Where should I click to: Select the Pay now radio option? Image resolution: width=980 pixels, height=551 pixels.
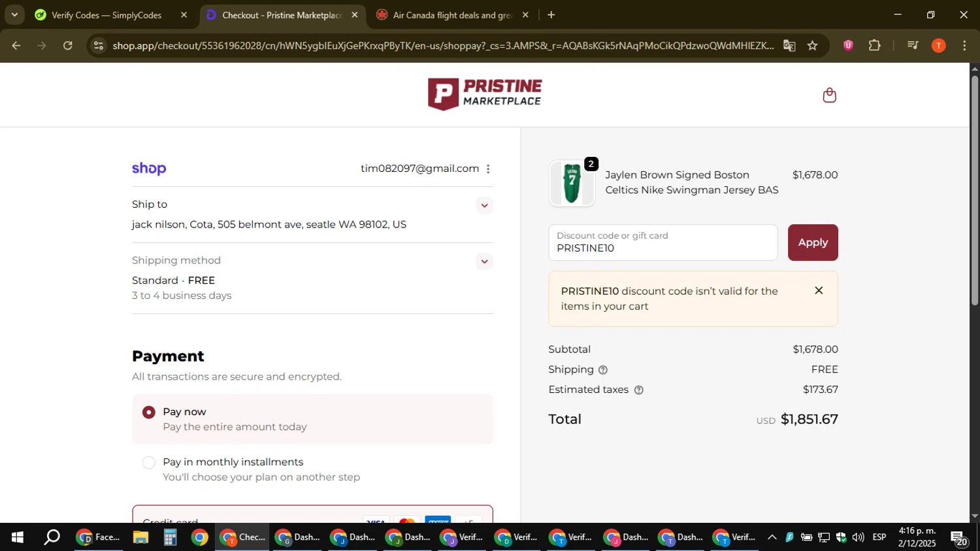(x=149, y=412)
